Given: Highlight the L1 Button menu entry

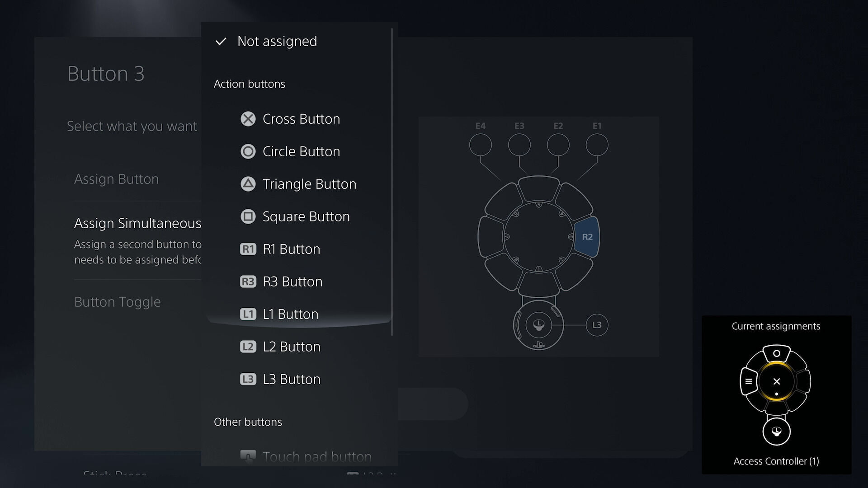Looking at the screenshot, I should (290, 314).
